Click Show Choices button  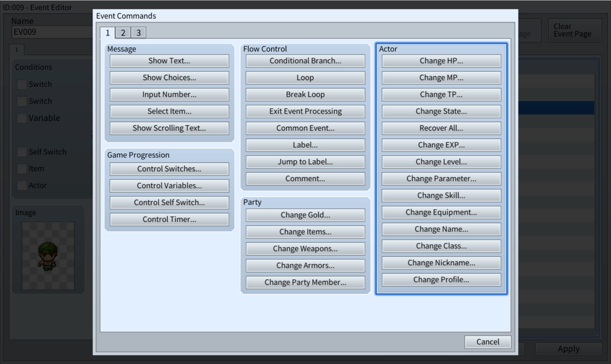169,78
